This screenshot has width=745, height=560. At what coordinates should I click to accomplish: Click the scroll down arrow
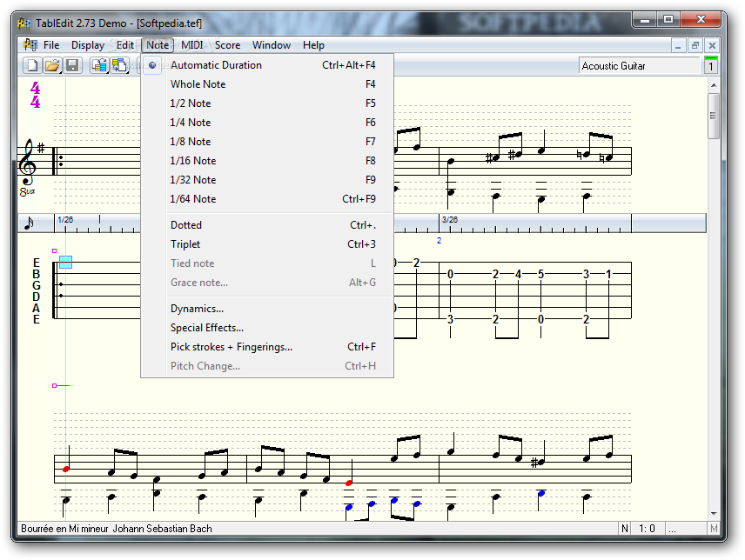pos(714,514)
